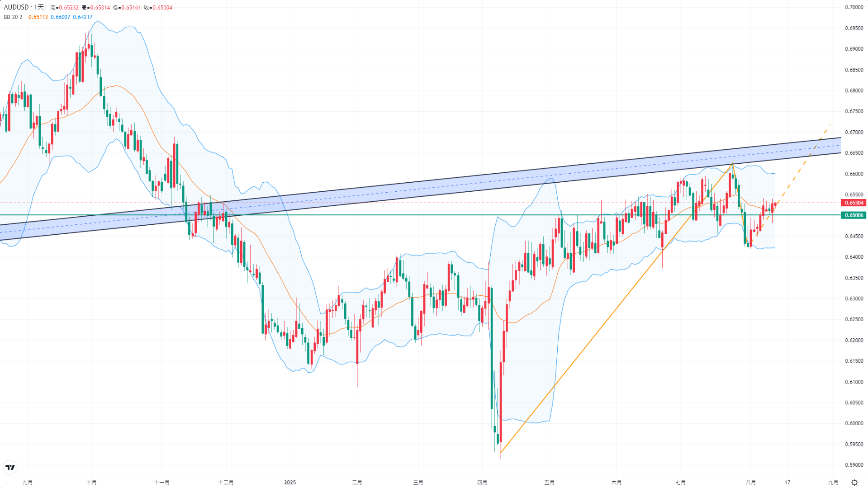868x488 pixels.
Task: Click the 0.59000 price axis label
Action: pos(854,465)
